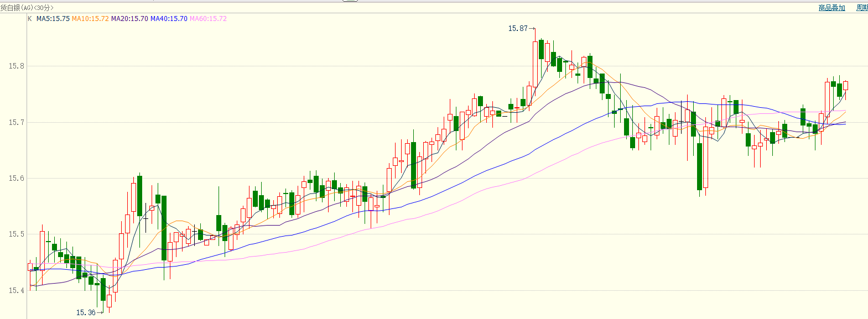Click the 货白银(AG)<30分> chart title

pos(27,8)
